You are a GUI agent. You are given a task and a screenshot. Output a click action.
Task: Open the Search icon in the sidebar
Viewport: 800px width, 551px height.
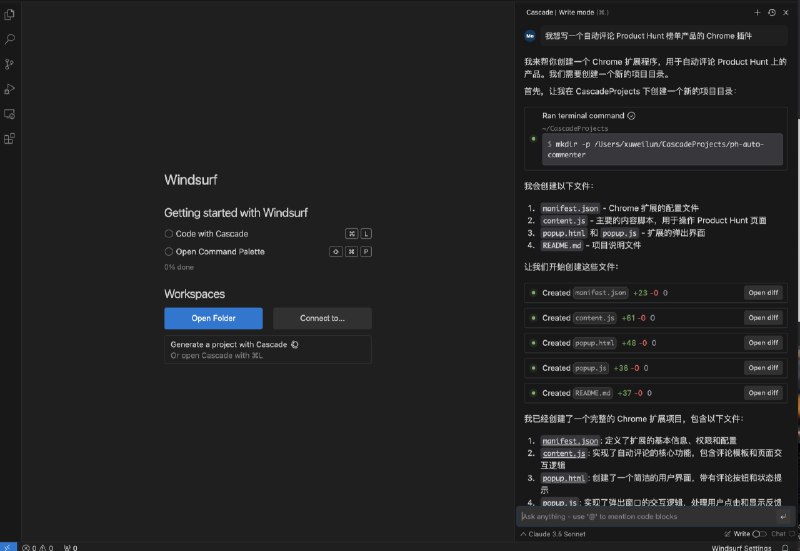pyautogui.click(x=9, y=39)
